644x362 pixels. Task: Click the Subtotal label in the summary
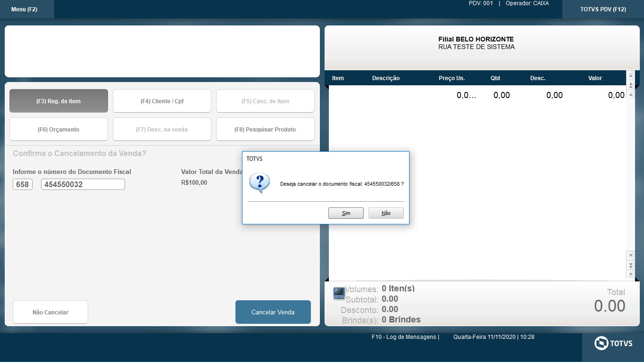coord(362,300)
